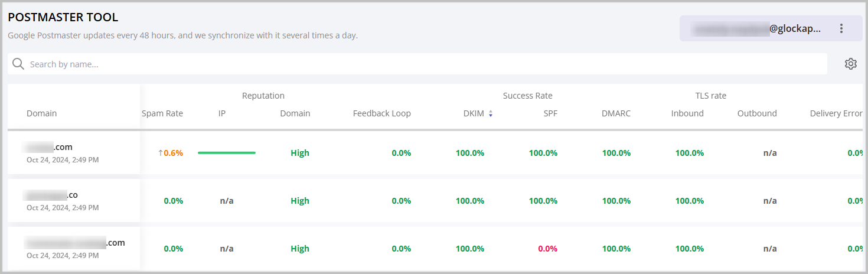Sort by the Outbound TLS column header
The height and width of the screenshot is (274, 868).
[x=757, y=113]
